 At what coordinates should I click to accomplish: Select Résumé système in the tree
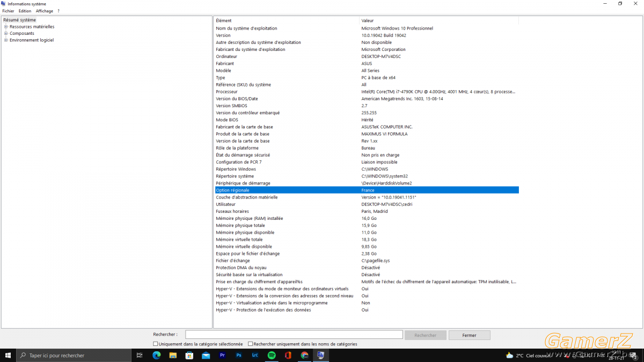(x=19, y=20)
